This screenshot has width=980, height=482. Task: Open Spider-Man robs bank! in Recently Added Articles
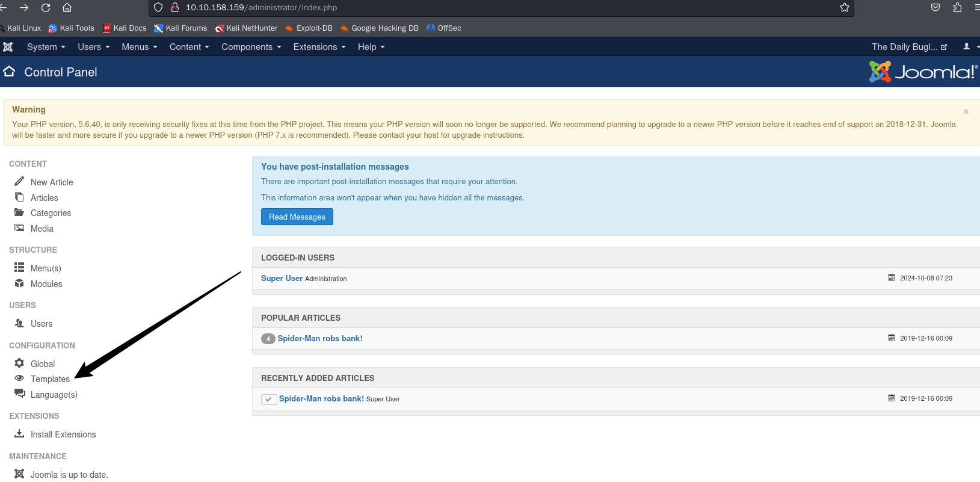[321, 398]
